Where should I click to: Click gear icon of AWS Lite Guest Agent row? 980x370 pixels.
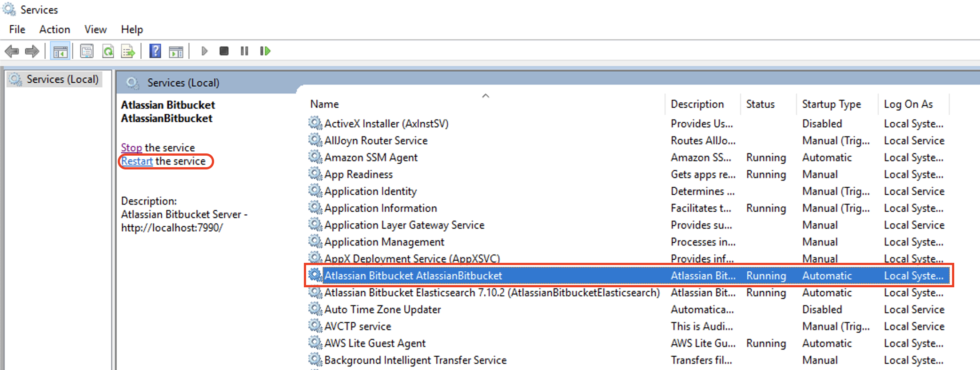pos(315,342)
